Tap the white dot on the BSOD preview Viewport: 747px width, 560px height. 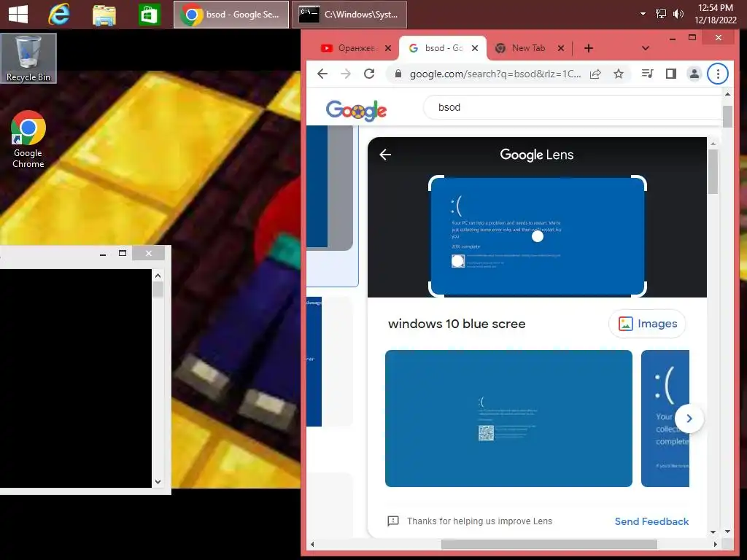coord(538,236)
